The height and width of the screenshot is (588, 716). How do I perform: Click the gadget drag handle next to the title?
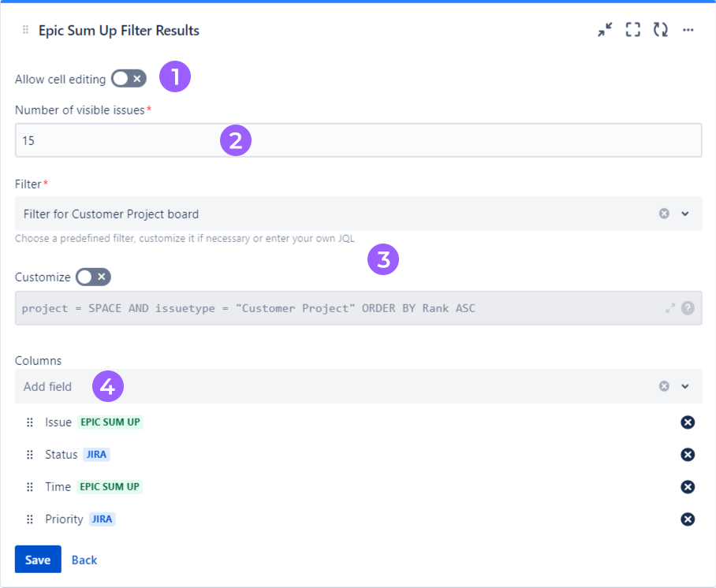24,30
